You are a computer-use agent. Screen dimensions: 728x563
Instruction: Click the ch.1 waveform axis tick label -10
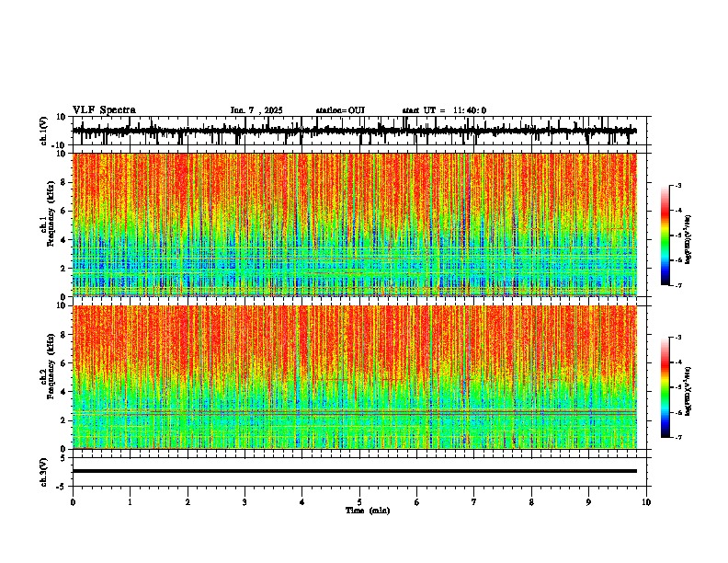click(59, 145)
